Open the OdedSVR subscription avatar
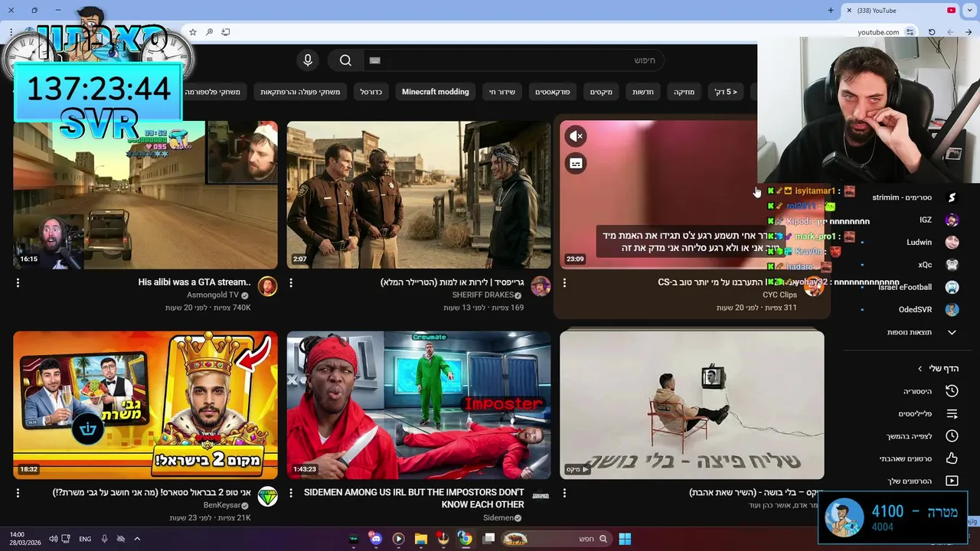Viewport: 980px width, 551px height. [952, 310]
